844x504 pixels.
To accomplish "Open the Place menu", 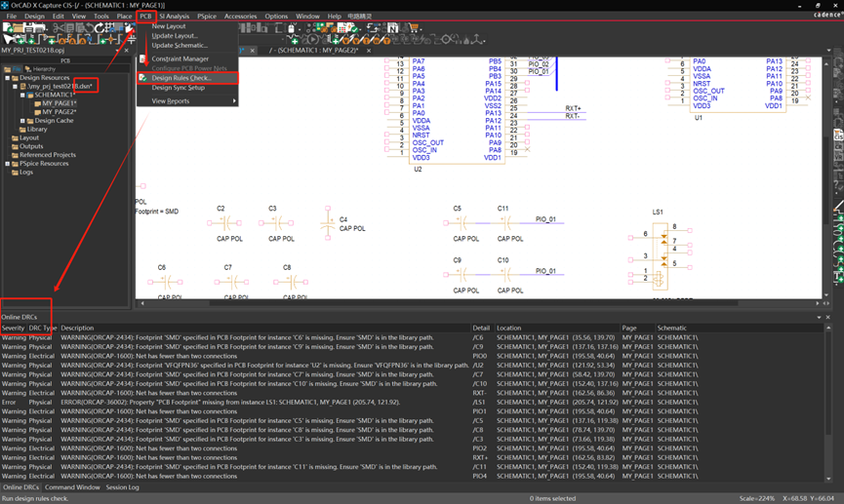I will click(x=124, y=17).
